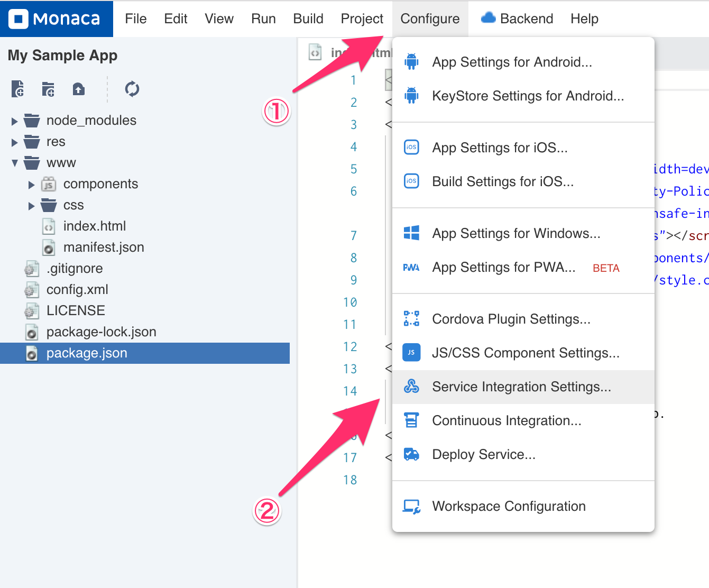Image resolution: width=709 pixels, height=588 pixels.
Task: Choose Build Settings for iOS
Action: click(x=523, y=181)
